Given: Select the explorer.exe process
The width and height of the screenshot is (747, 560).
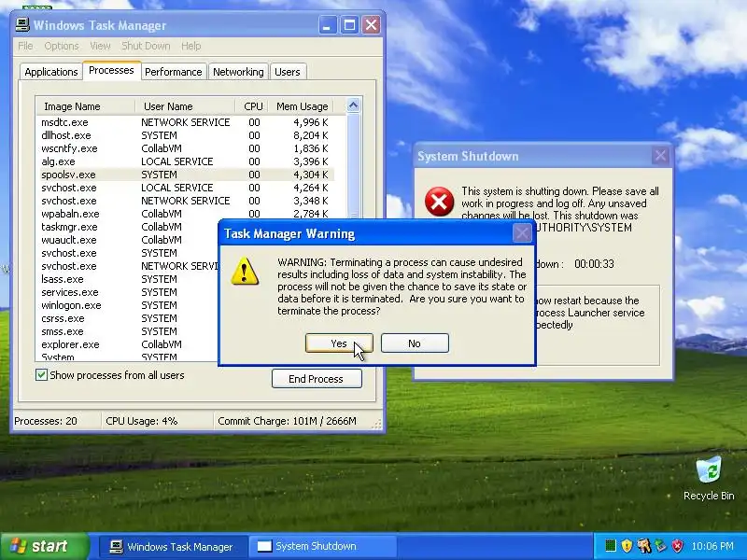Looking at the screenshot, I should click(x=128, y=344).
